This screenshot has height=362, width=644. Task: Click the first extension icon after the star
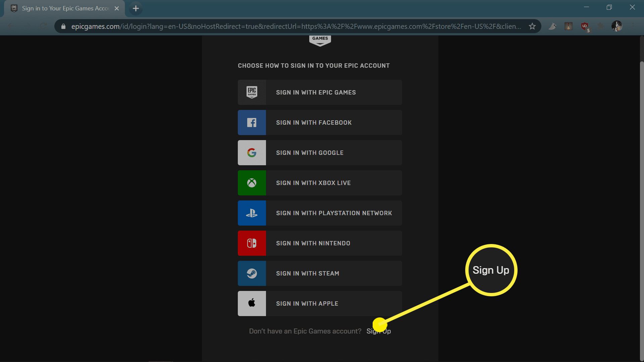(x=552, y=26)
